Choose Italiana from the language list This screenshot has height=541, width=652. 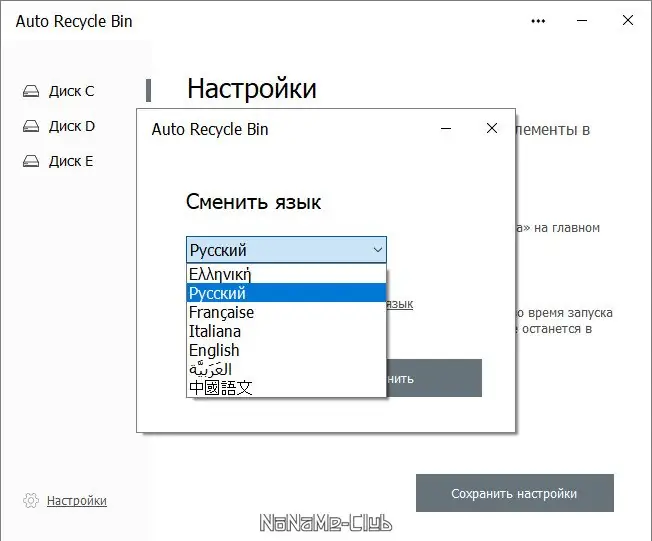(x=286, y=331)
